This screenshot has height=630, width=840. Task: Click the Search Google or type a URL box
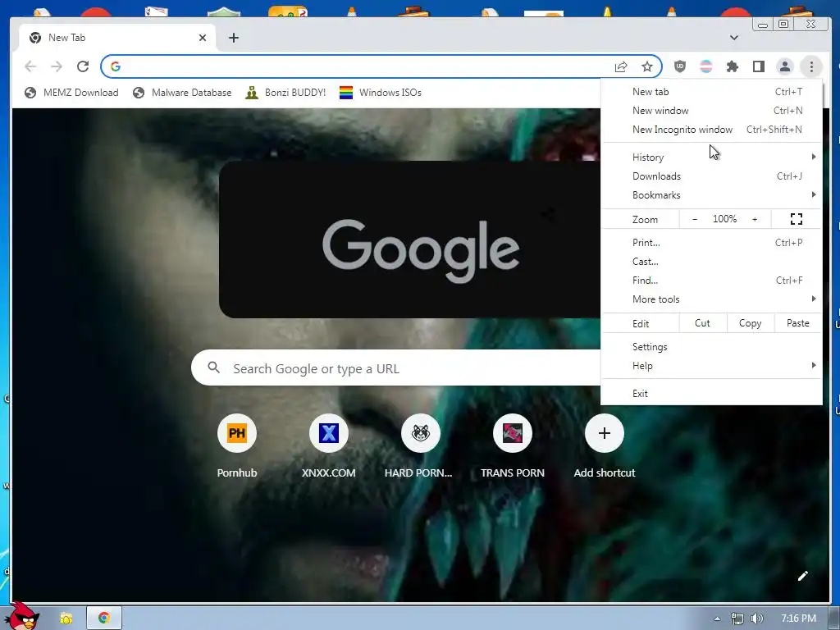(x=395, y=368)
